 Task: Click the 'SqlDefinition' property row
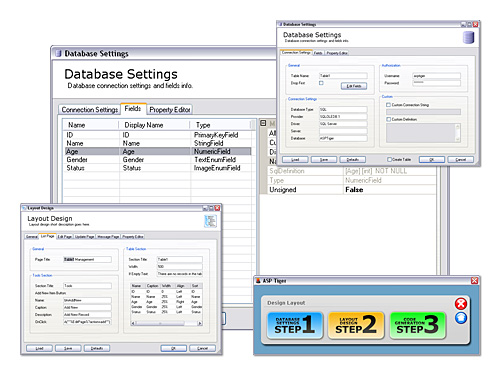[352, 171]
